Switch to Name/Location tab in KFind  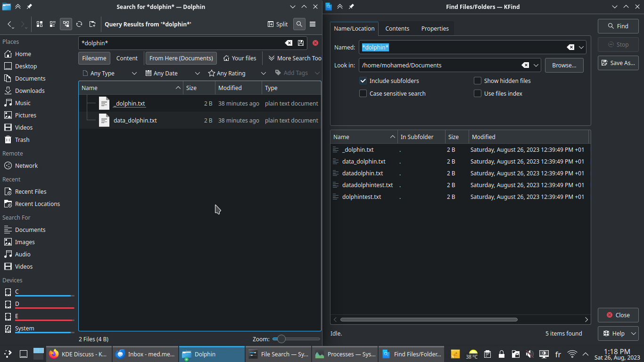pos(354,28)
